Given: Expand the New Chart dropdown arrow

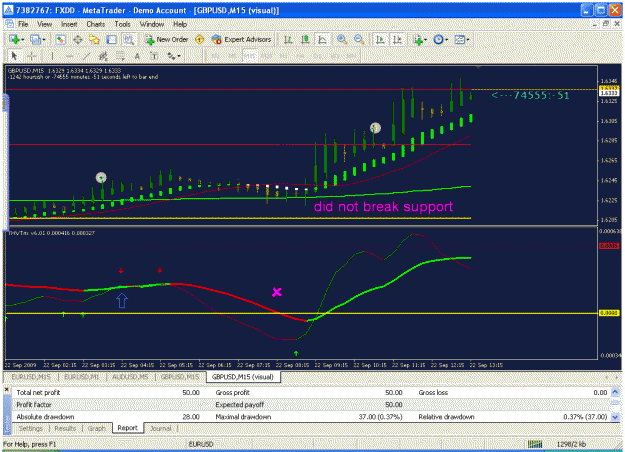Looking at the screenshot, I should point(22,39).
